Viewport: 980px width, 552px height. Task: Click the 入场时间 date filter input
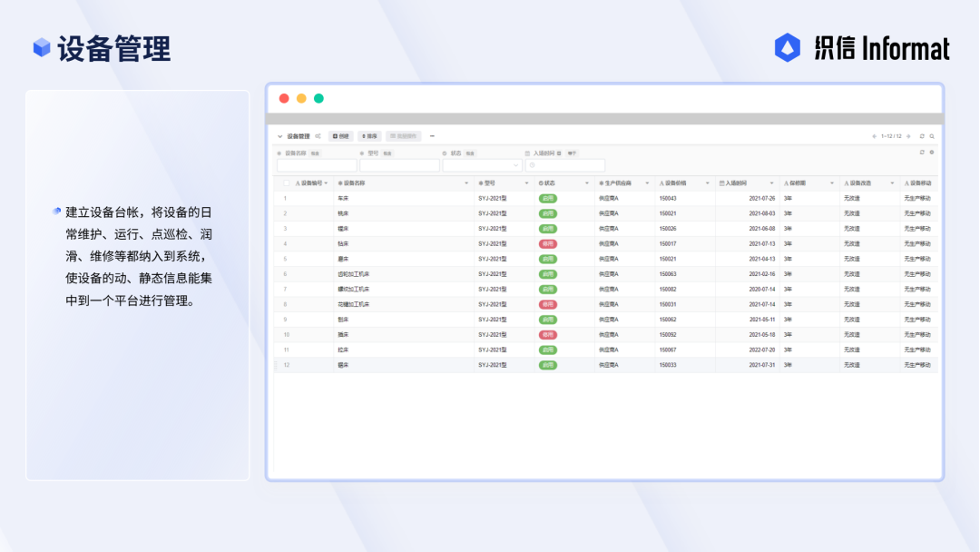coord(565,165)
